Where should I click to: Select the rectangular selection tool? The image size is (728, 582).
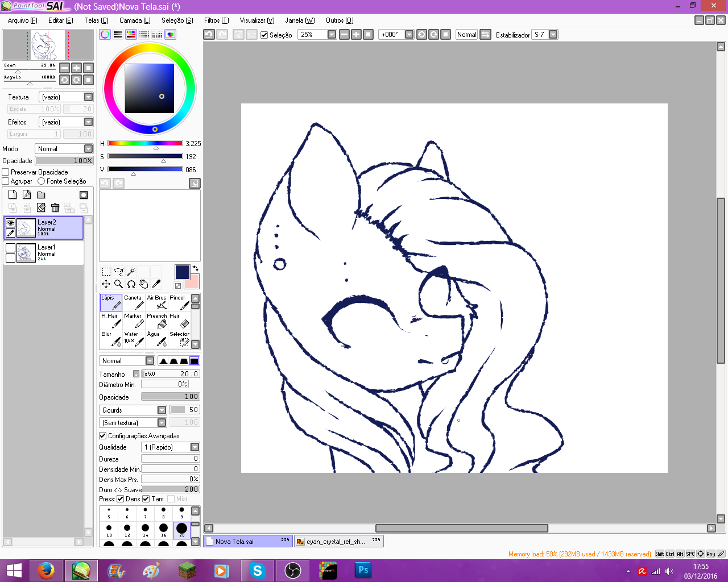[106, 272]
